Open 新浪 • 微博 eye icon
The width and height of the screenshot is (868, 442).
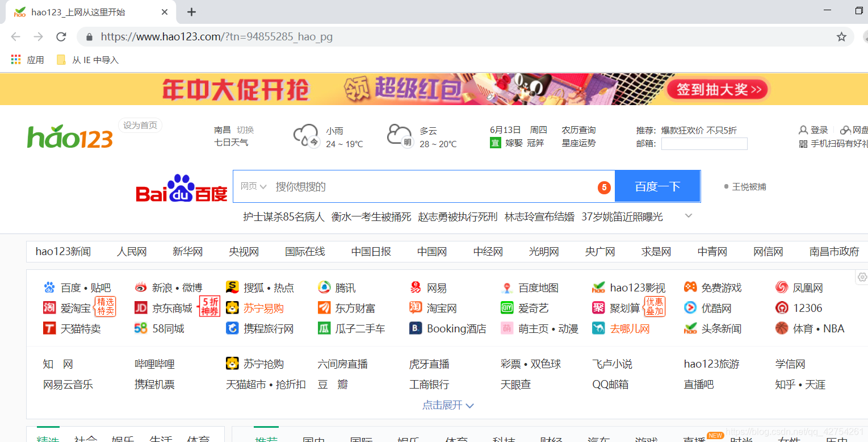point(141,287)
